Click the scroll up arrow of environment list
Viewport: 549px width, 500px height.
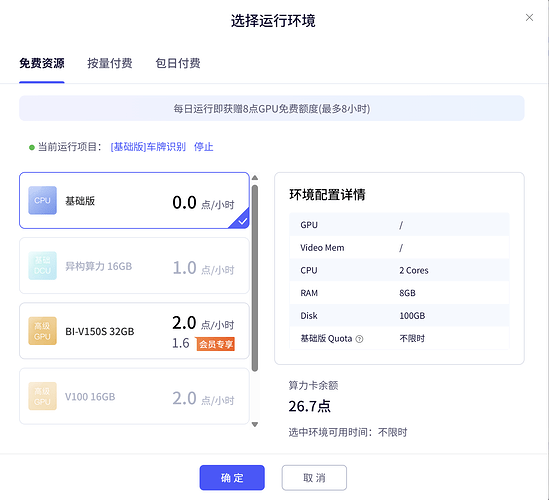(255, 178)
